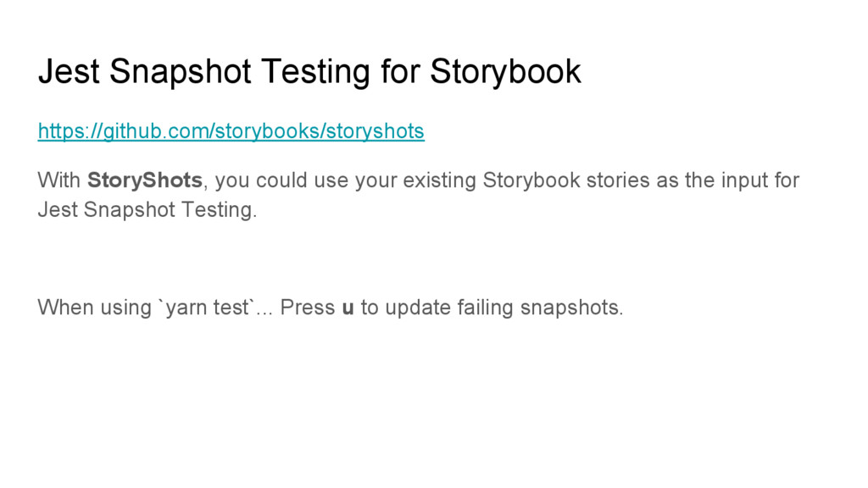Click the slide title heading text
The image size is (868, 488).
click(x=309, y=72)
